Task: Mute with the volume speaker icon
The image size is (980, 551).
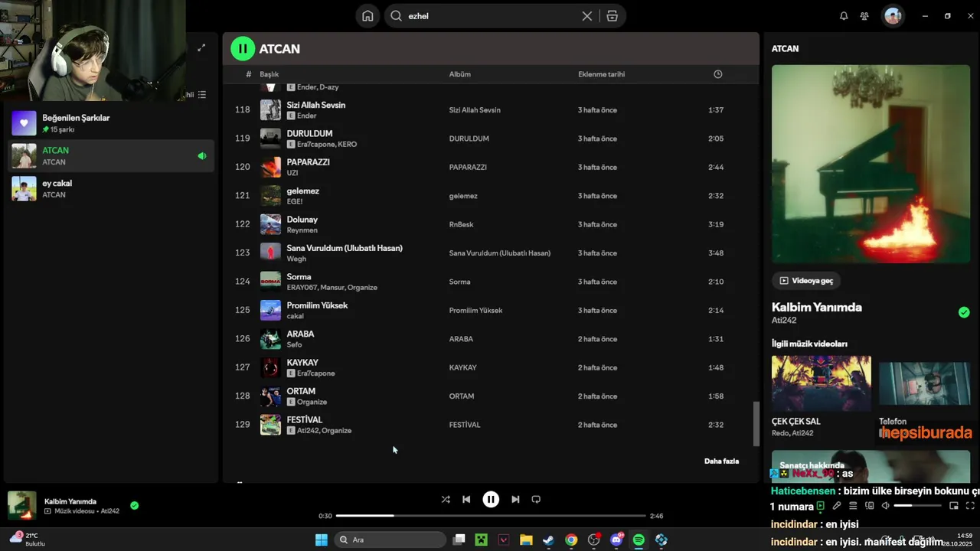Action: point(885,506)
